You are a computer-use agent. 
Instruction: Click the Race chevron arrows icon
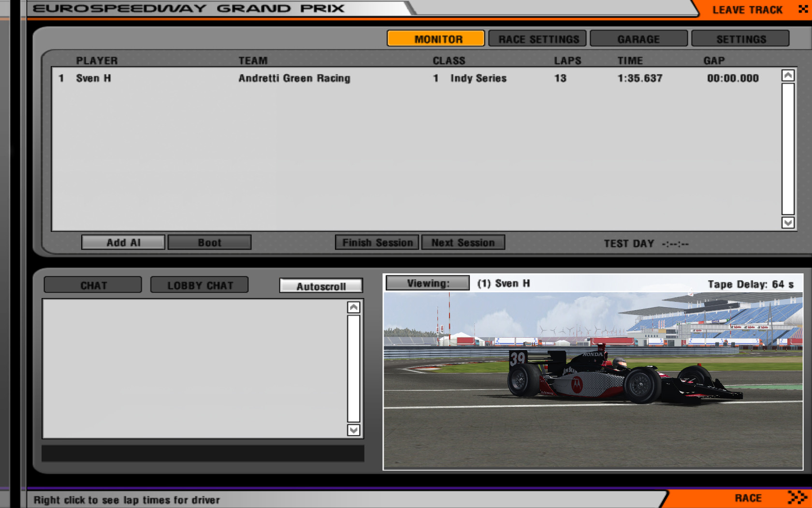797,497
